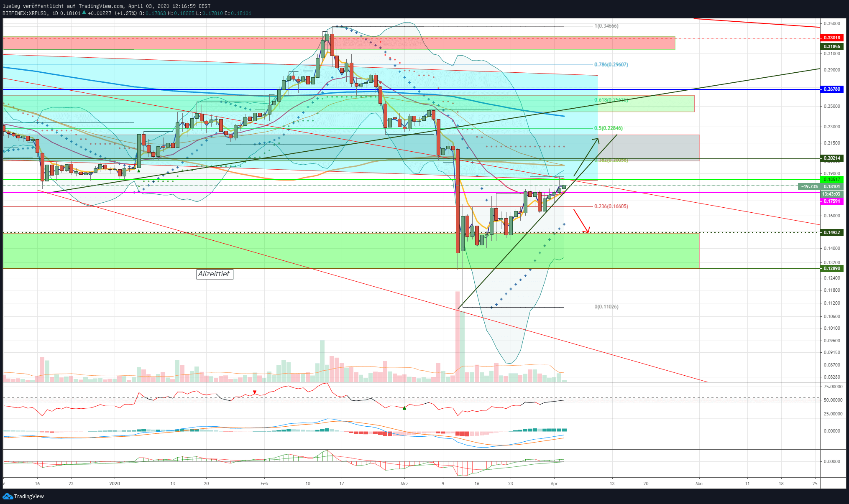Image resolution: width=849 pixels, height=504 pixels.
Task: Click the 0.29000 value on price scale
Action: 832,70
